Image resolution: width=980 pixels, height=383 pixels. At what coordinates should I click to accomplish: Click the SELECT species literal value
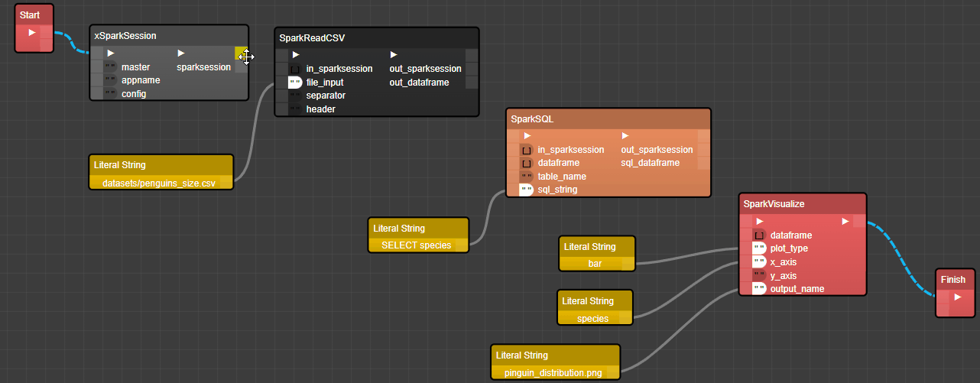point(416,245)
